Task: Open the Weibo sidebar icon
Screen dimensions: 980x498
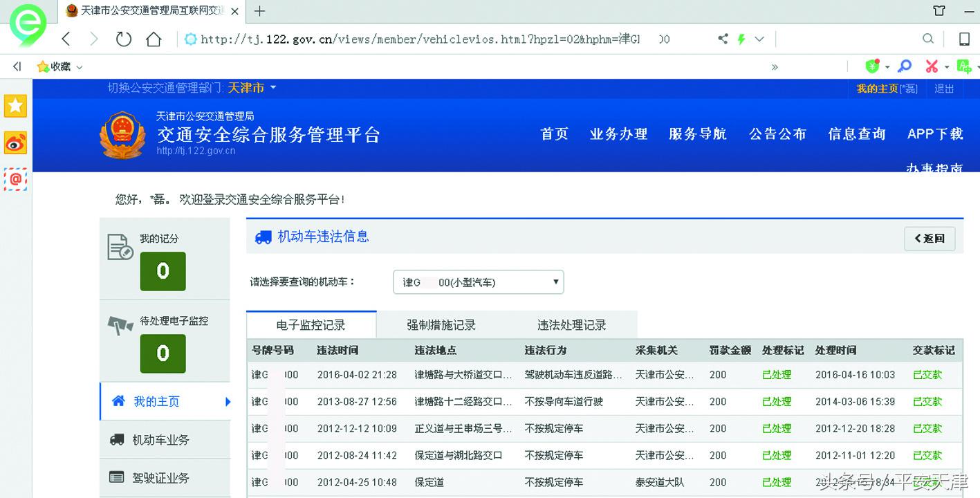Action: tap(15, 143)
